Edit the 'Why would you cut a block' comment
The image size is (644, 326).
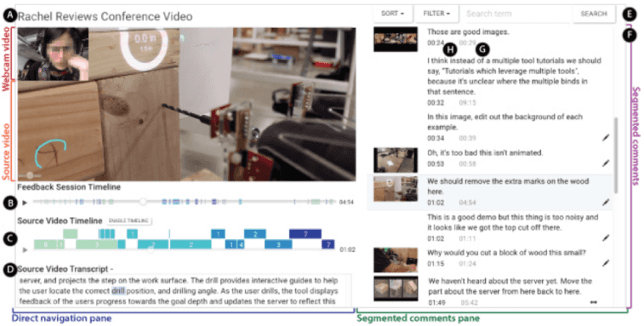[x=606, y=263]
